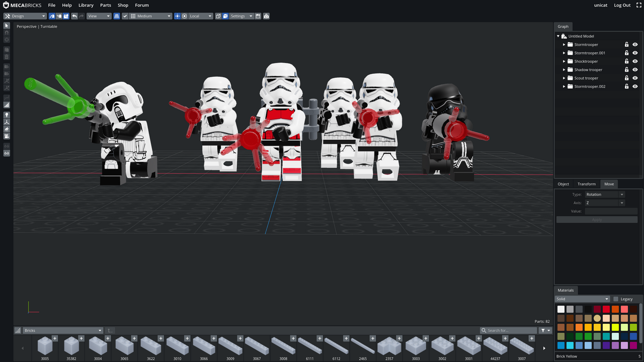Click the bar chart statistics icon
This screenshot has width=644, height=362.
click(x=7, y=105)
